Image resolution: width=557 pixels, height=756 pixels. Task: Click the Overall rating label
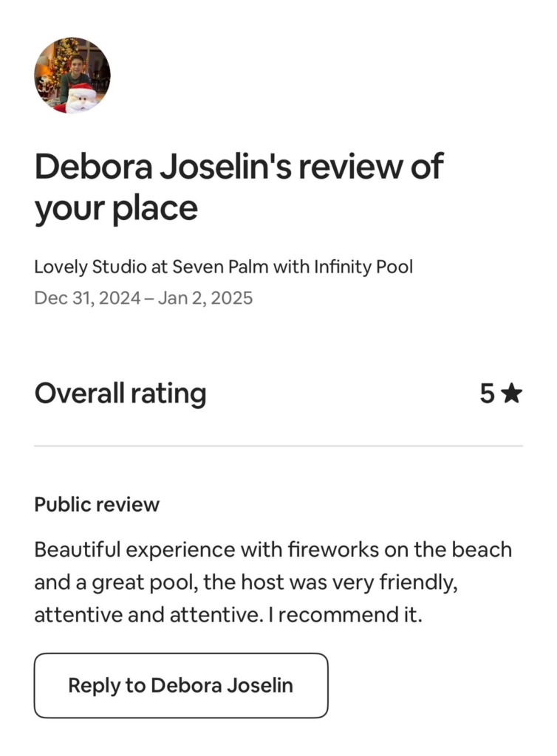tap(120, 394)
